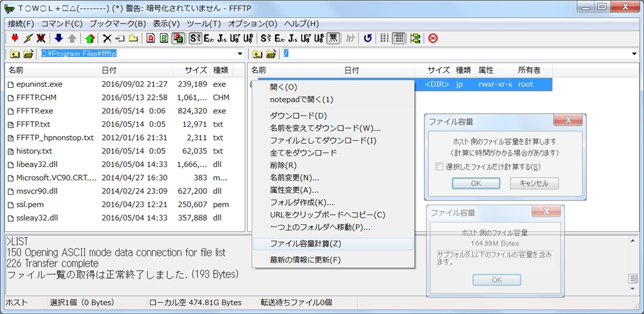Open the ヘルプ(H) menu
The image size is (644, 314).
pos(301,24)
